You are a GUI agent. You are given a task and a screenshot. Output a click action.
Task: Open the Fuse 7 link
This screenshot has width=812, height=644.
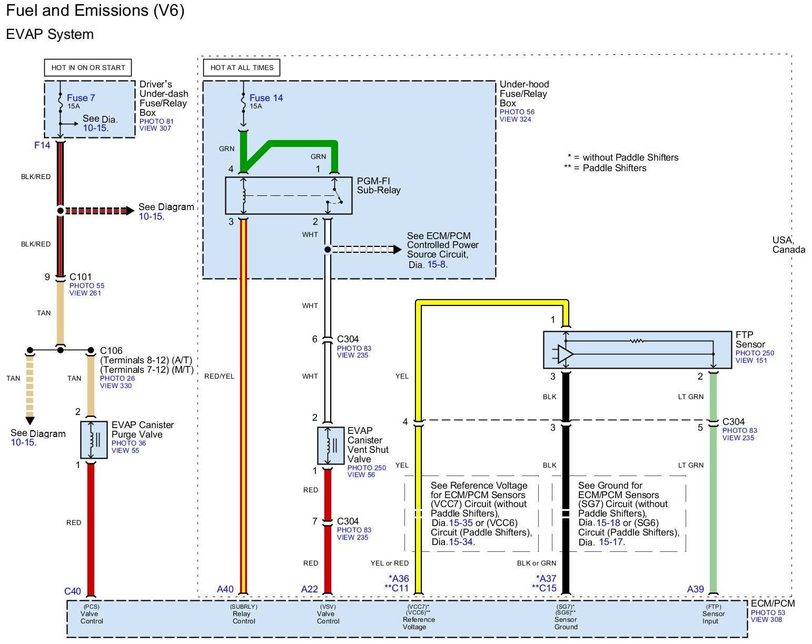click(x=81, y=98)
